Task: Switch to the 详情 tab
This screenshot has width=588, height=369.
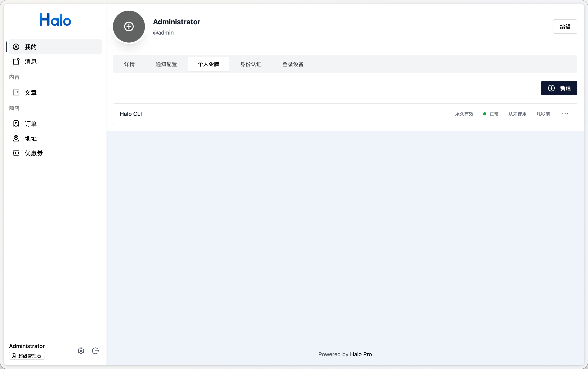Action: coord(130,64)
